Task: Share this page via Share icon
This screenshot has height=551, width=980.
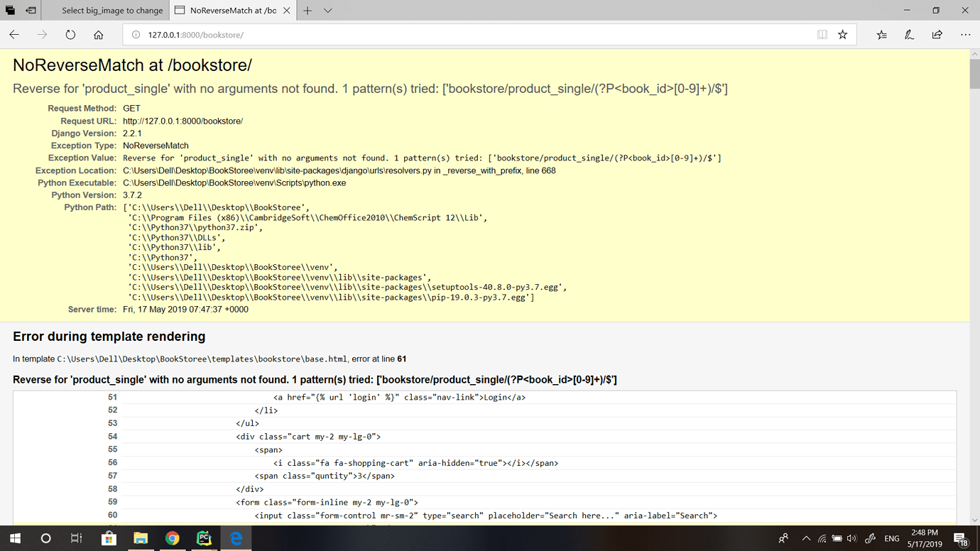Action: [937, 35]
